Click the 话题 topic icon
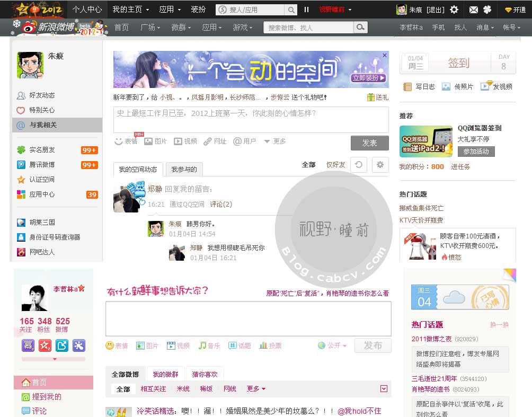 click(241, 345)
